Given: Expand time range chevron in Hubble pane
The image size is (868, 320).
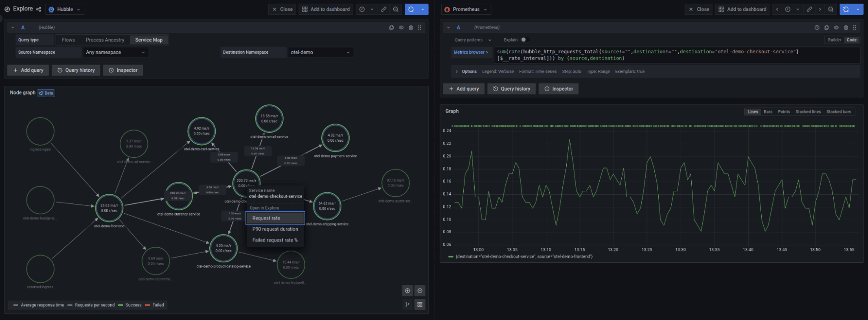Looking at the screenshot, I should 372,9.
